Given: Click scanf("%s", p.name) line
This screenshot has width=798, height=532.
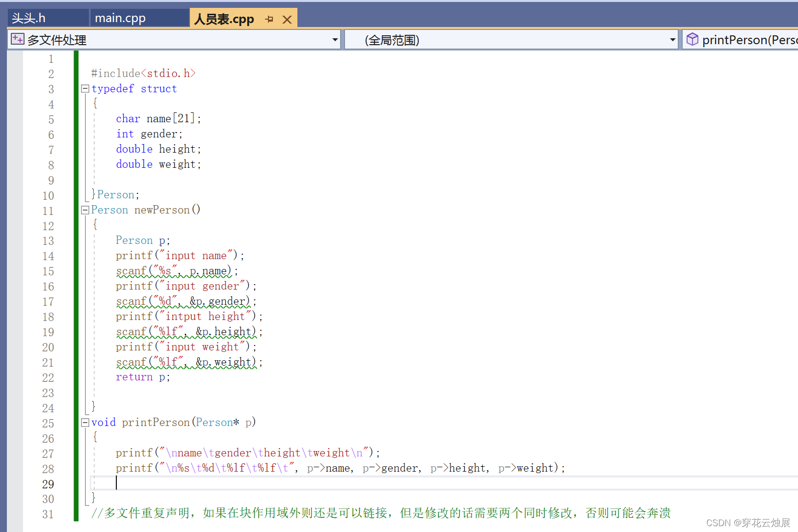Looking at the screenshot, I should (x=177, y=271).
